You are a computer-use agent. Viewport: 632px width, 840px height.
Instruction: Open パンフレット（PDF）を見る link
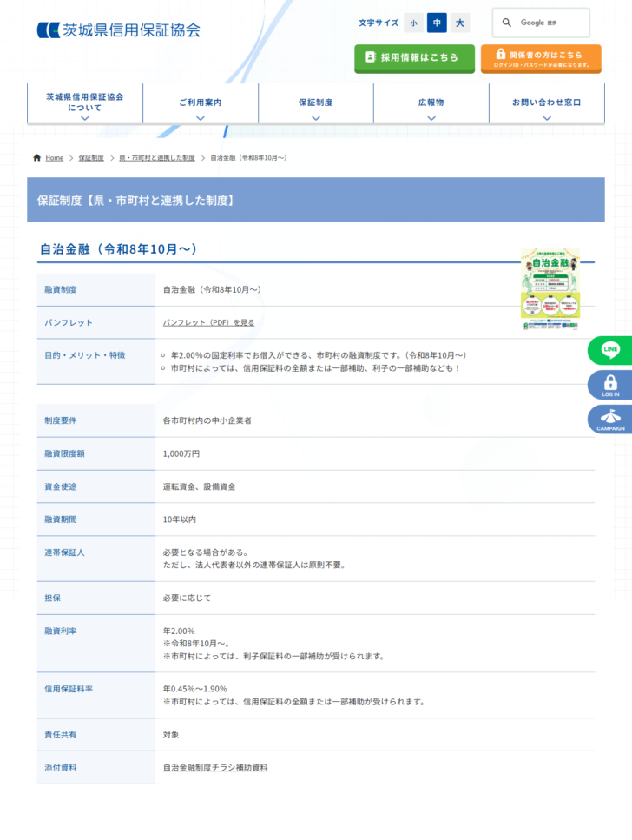tap(209, 322)
